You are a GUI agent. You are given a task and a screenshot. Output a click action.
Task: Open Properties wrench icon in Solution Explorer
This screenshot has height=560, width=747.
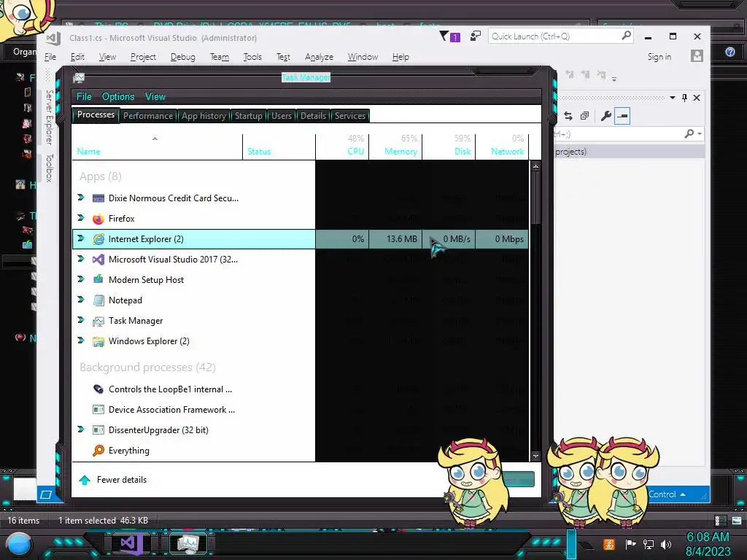pos(606,116)
